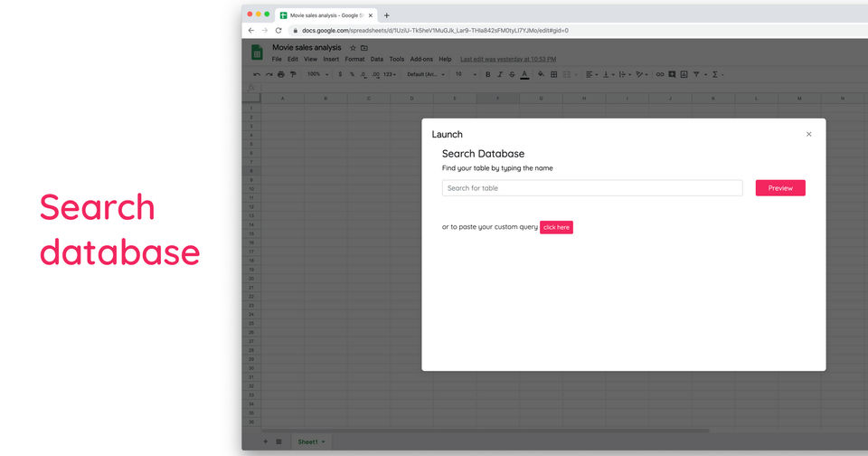This screenshot has height=456, width=868.
Task: Open the Add-ons menu
Action: (x=422, y=60)
